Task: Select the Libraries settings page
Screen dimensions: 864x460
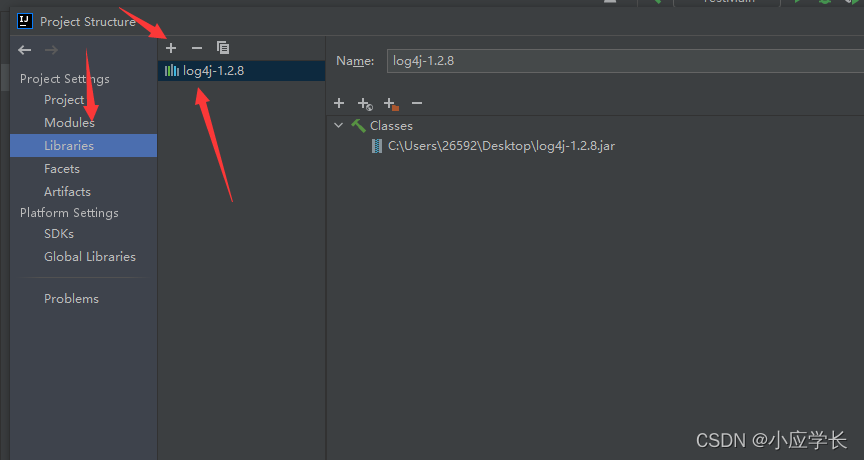Action: 83,145
